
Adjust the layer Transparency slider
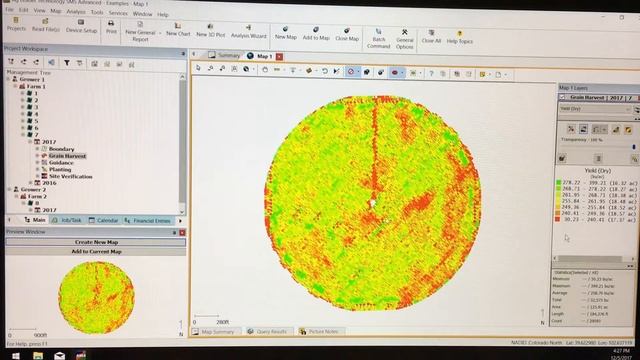coord(634,147)
